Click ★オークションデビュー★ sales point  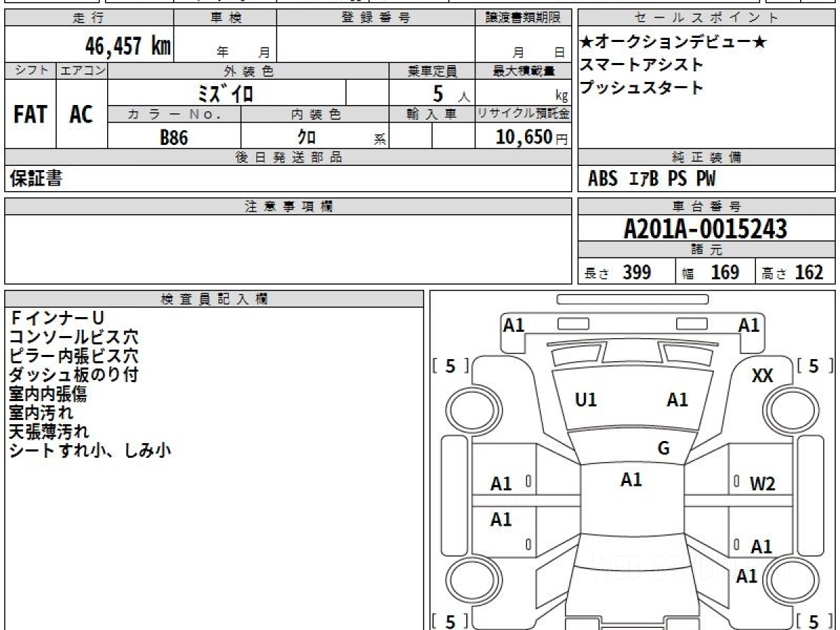tap(673, 42)
